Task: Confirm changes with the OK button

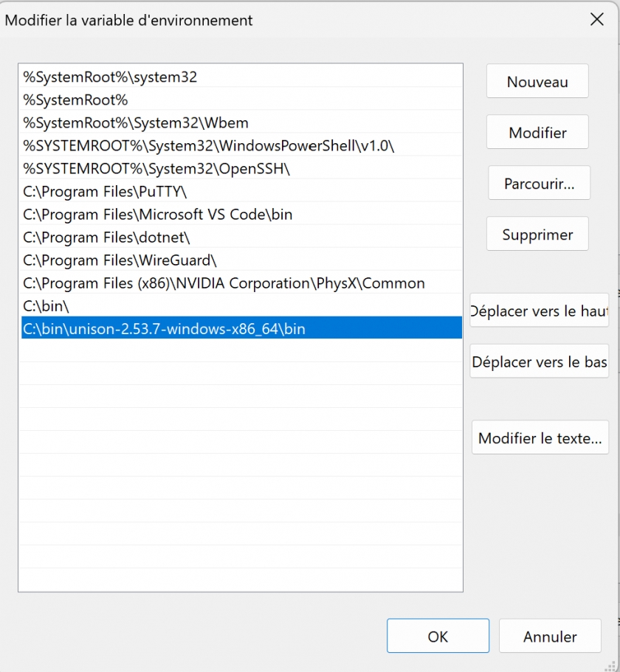Action: point(438,636)
